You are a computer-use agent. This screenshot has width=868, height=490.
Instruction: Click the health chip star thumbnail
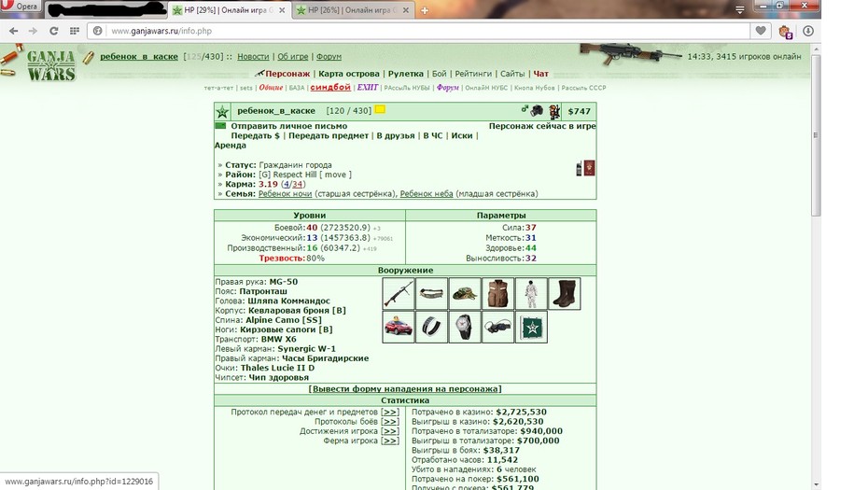[531, 327]
